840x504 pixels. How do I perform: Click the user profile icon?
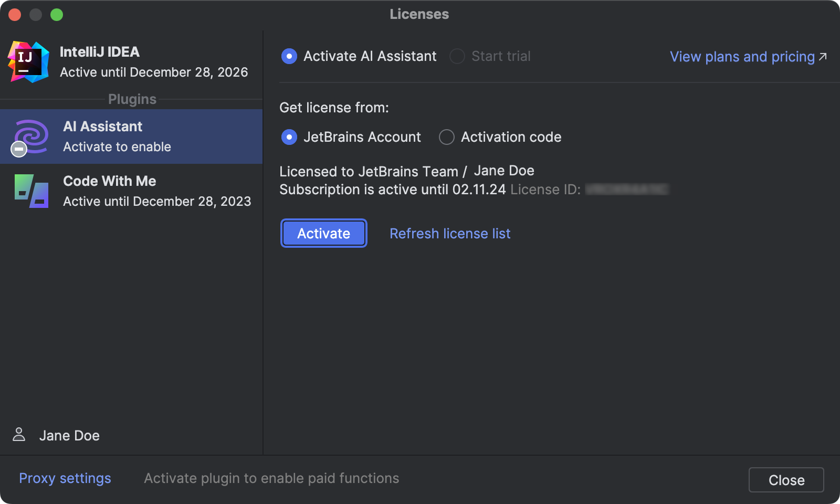pyautogui.click(x=19, y=435)
